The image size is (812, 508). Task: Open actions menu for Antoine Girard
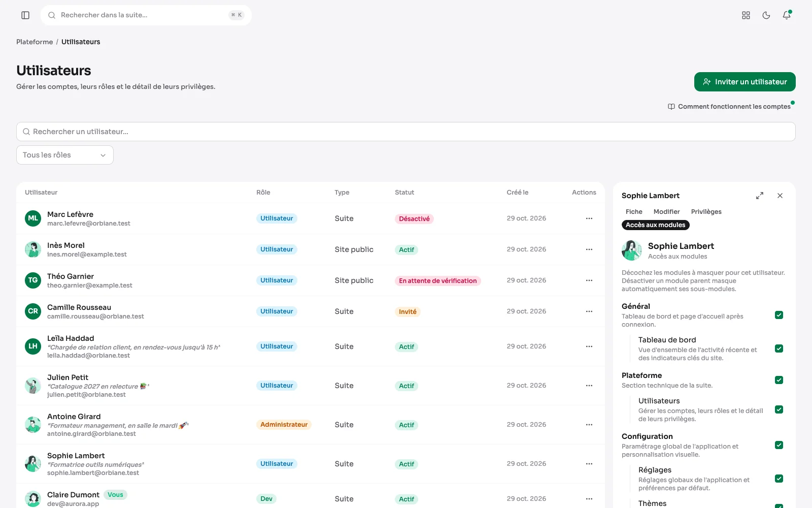[589, 425]
